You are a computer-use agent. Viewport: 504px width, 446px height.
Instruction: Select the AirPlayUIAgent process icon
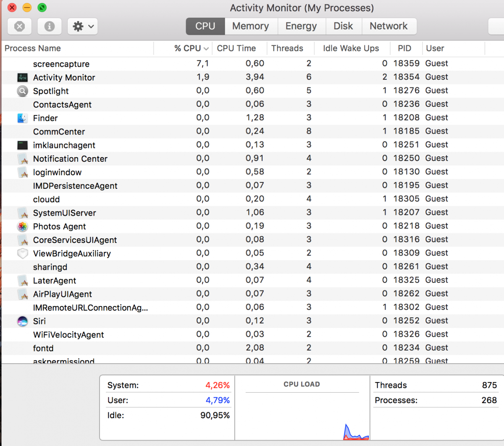22,294
